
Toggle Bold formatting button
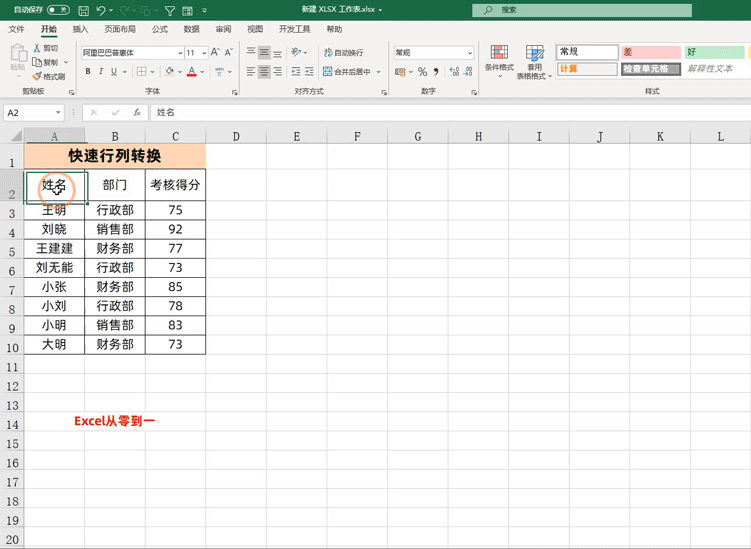[x=88, y=72]
